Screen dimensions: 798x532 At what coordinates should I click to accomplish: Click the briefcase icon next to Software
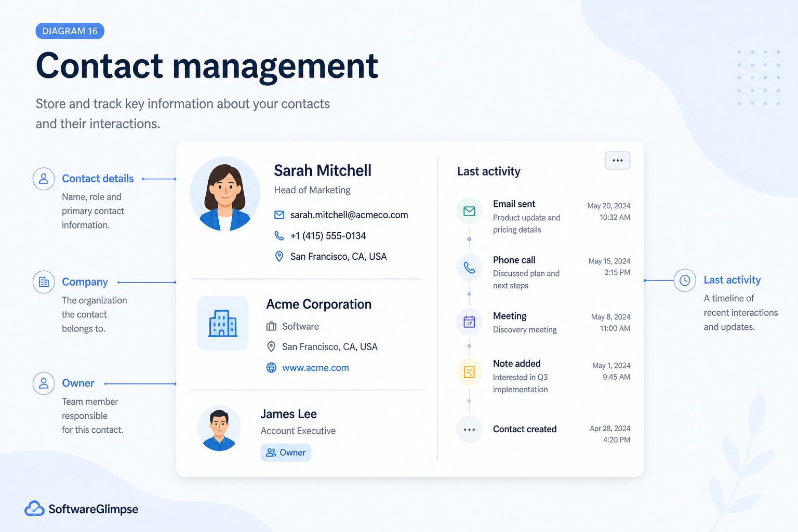[x=271, y=326]
